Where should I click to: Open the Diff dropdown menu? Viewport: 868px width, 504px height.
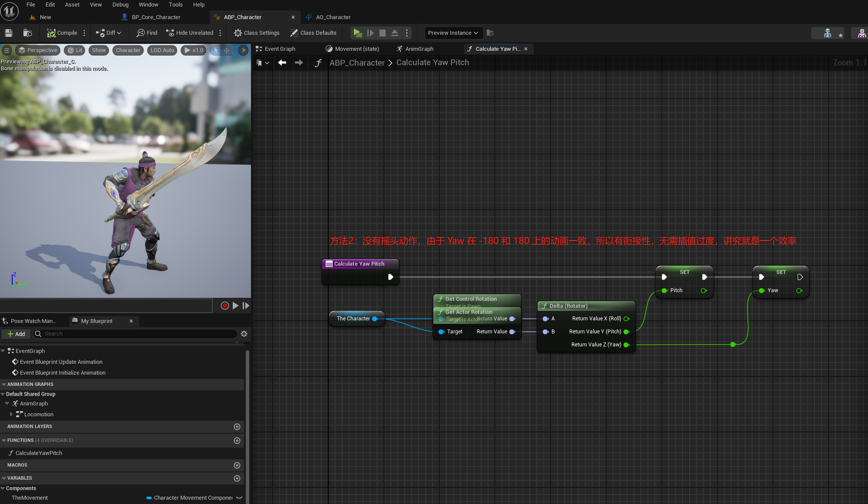click(x=109, y=33)
